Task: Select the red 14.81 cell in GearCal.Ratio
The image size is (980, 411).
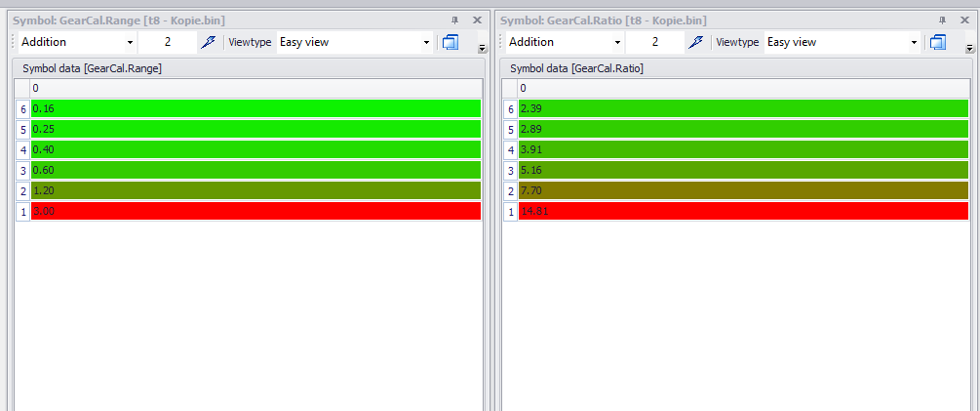Action: click(744, 212)
